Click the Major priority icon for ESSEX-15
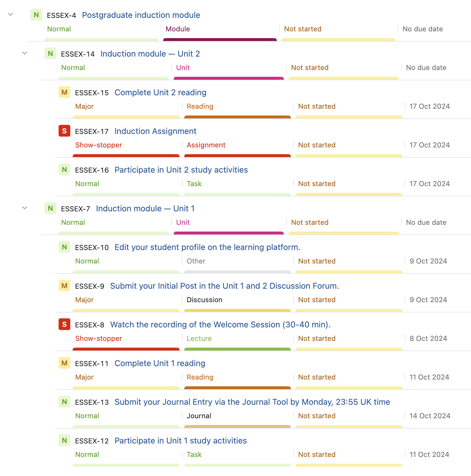 point(64,92)
